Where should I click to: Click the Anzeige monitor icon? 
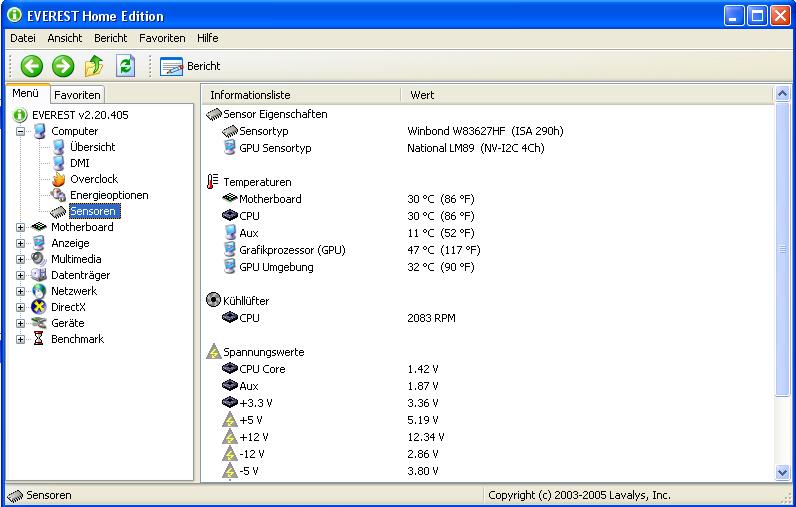coord(39,243)
